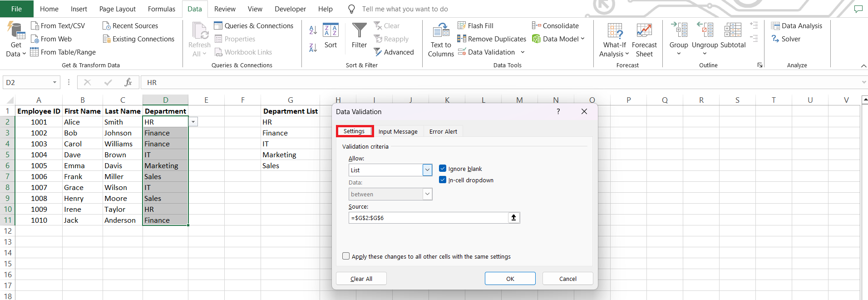The image size is (868, 300).
Task: Sort A to Z ascending
Action: point(313,30)
